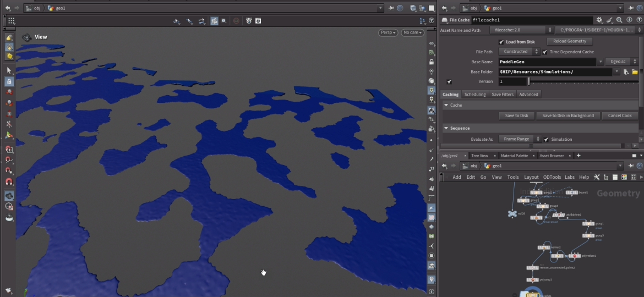Click the Reload Geometry button
The height and width of the screenshot is (297, 644).
click(x=569, y=41)
